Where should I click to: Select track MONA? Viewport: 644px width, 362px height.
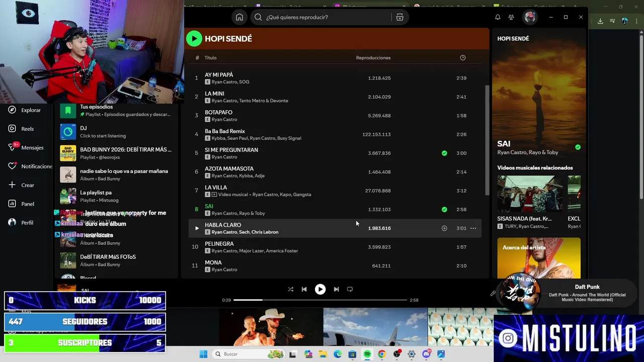(335, 265)
